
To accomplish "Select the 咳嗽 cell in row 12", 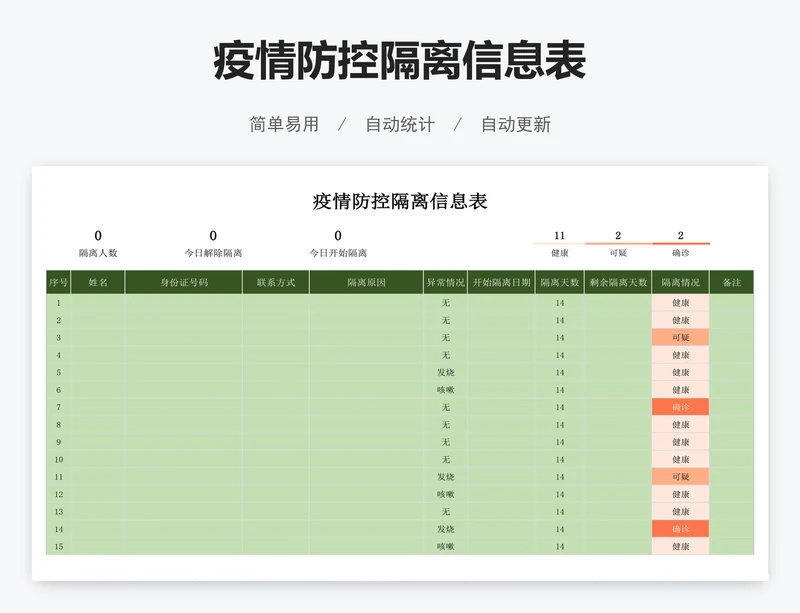I will (x=445, y=494).
